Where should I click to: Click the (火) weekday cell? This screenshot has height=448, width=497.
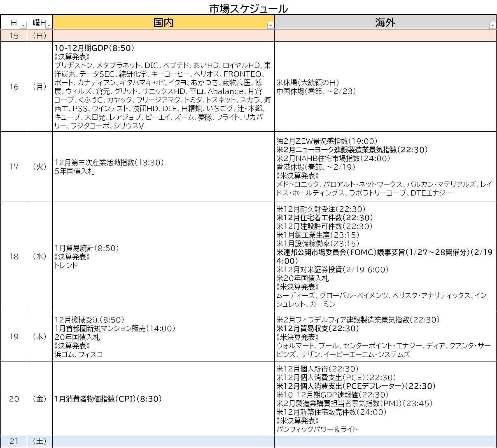tap(40, 167)
